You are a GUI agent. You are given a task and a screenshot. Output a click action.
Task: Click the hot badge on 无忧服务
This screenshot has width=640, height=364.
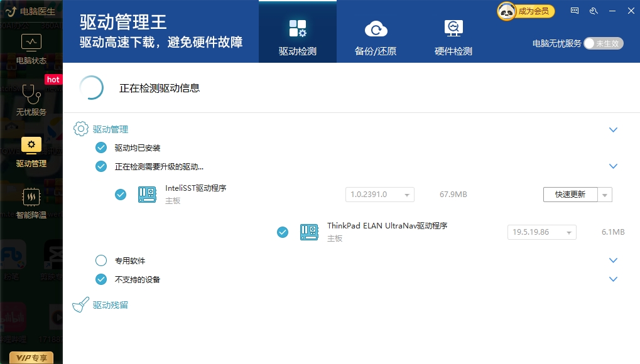click(x=53, y=80)
